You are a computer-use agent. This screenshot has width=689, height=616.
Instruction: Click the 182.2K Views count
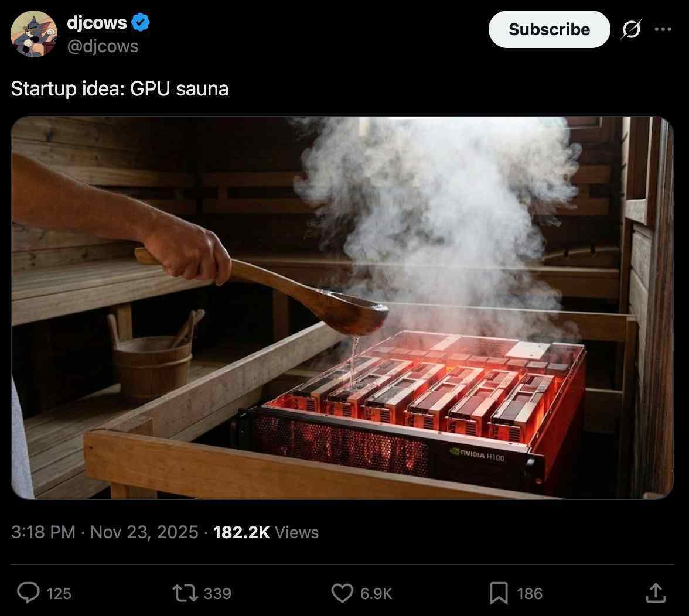pyautogui.click(x=266, y=532)
